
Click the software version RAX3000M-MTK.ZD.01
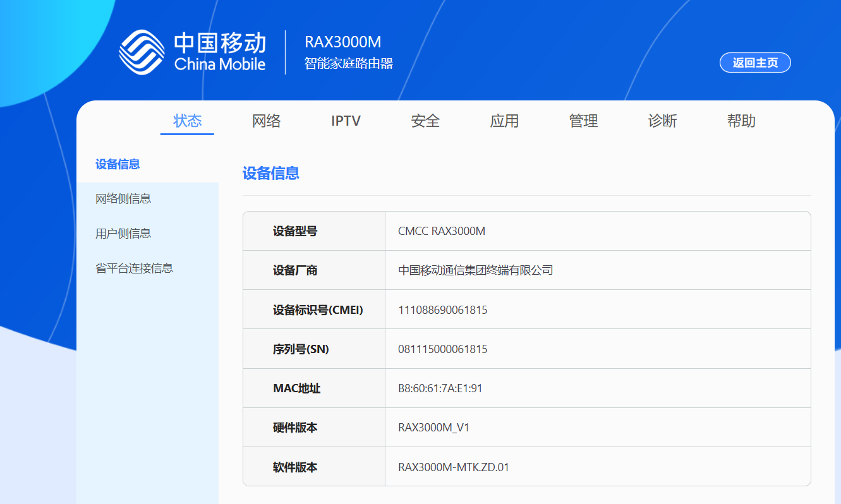tap(453, 467)
